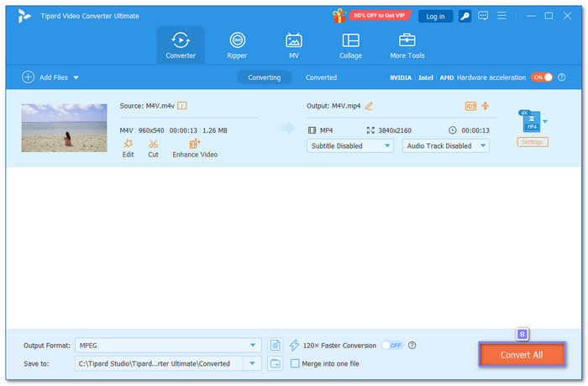This screenshot has width=588, height=386.
Task: Click the output duration clock icon
Action: point(453,130)
